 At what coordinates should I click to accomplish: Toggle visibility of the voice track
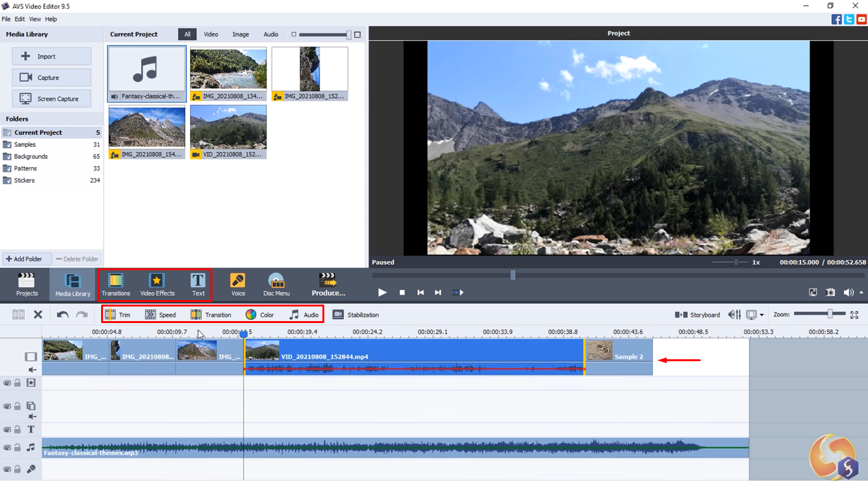tap(6, 469)
